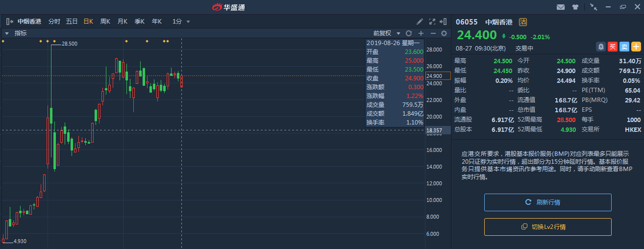Select the 季K quarterly candlestick tab
This screenshot has height=249, width=644.
[x=140, y=22]
